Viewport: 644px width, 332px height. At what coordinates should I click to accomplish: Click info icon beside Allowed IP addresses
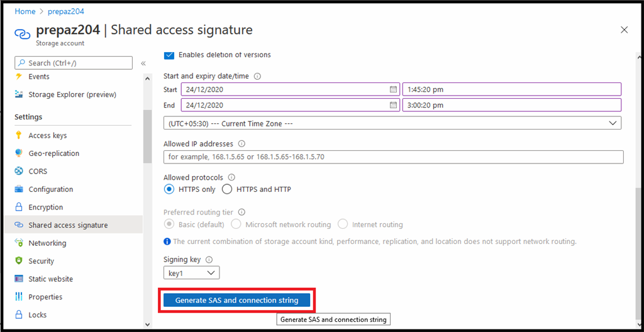point(241,144)
